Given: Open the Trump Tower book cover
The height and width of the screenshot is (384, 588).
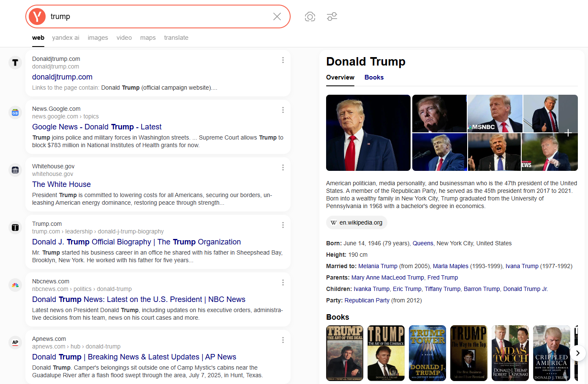Looking at the screenshot, I should (427, 353).
